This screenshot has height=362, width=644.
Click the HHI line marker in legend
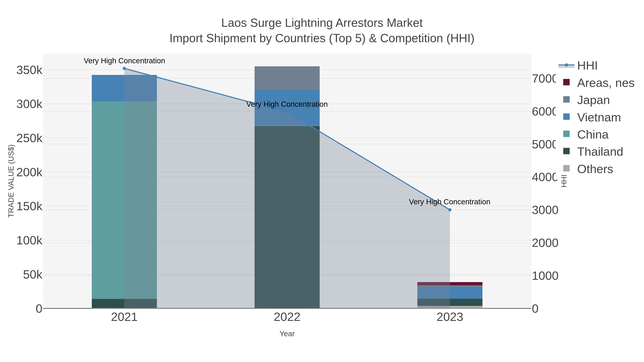click(x=567, y=65)
